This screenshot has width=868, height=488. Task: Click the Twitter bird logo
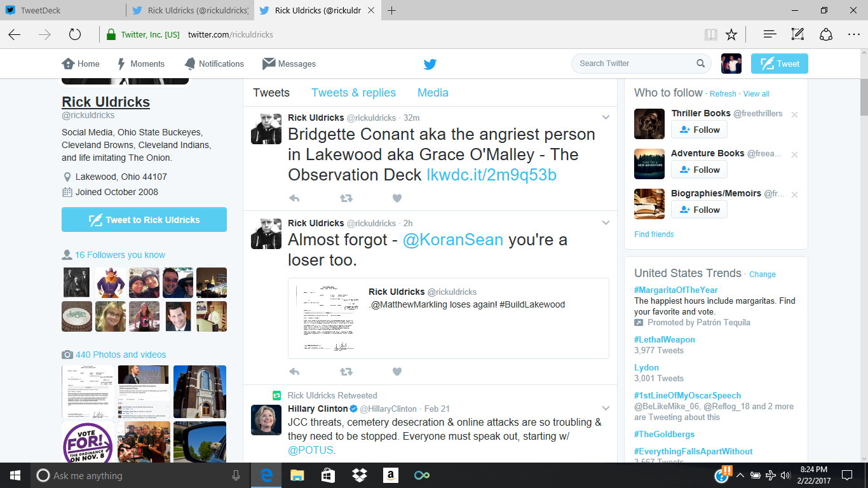click(x=430, y=64)
